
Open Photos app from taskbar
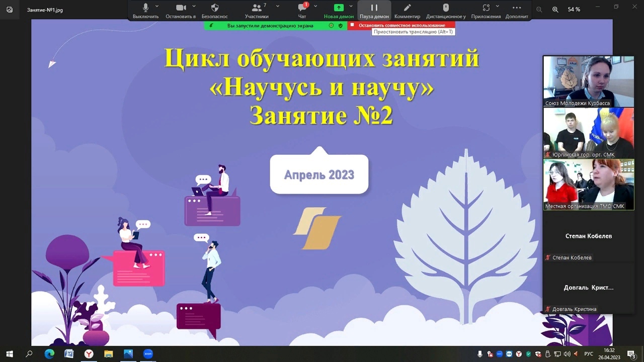[128, 354]
